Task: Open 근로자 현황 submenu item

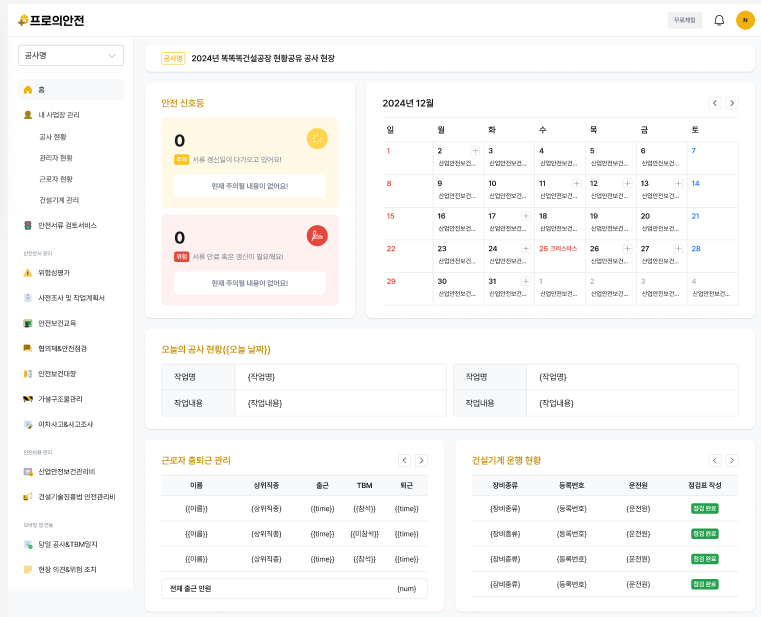Action: (56, 179)
